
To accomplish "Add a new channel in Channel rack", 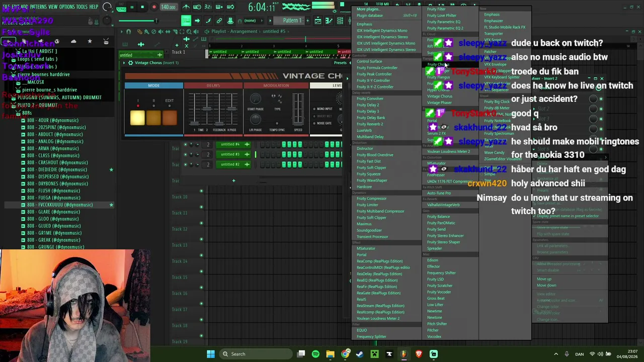I will pyautogui.click(x=233, y=180).
